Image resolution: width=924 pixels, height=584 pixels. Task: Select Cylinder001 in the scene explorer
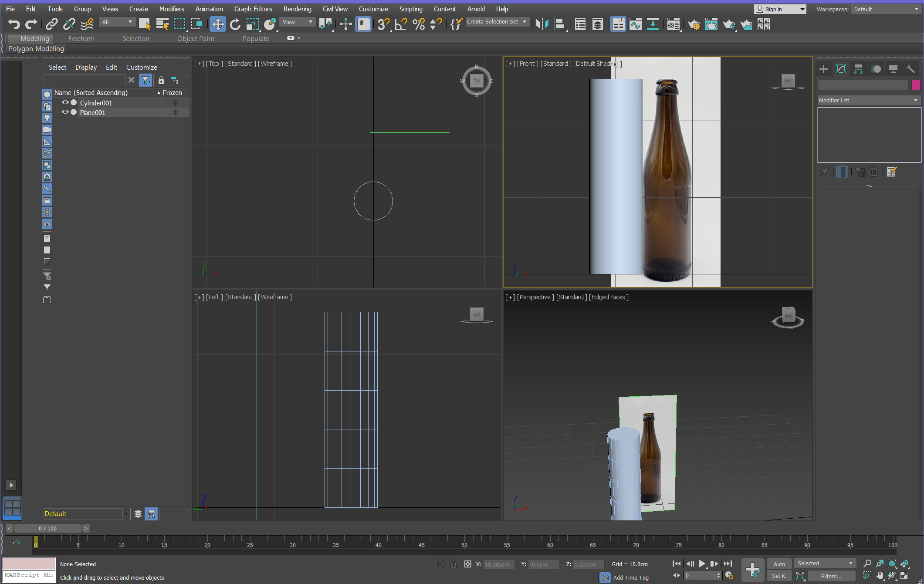coord(96,103)
